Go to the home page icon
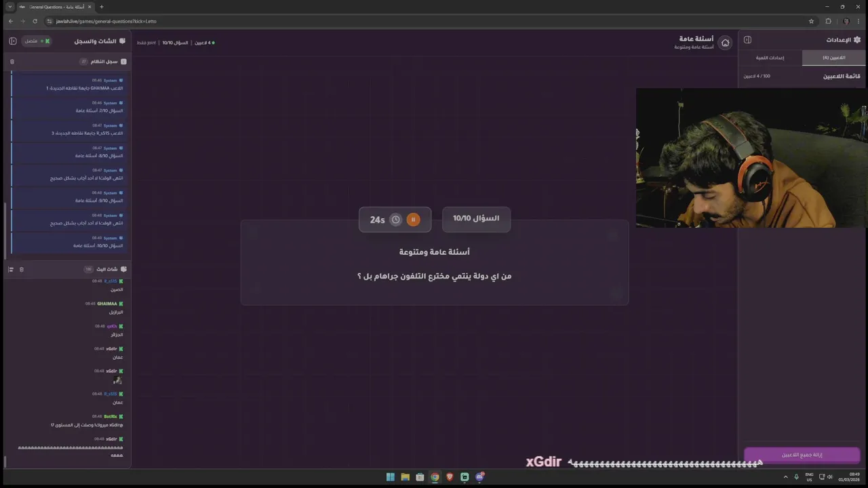This screenshot has width=868, height=488. (x=725, y=43)
